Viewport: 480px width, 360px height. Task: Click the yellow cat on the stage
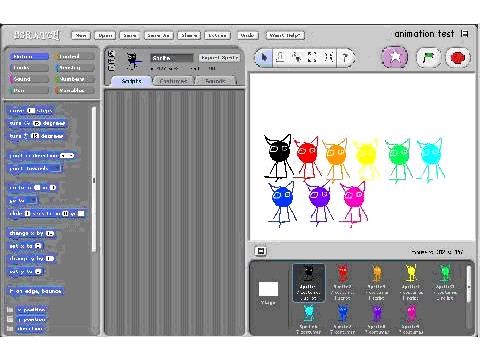tap(366, 158)
